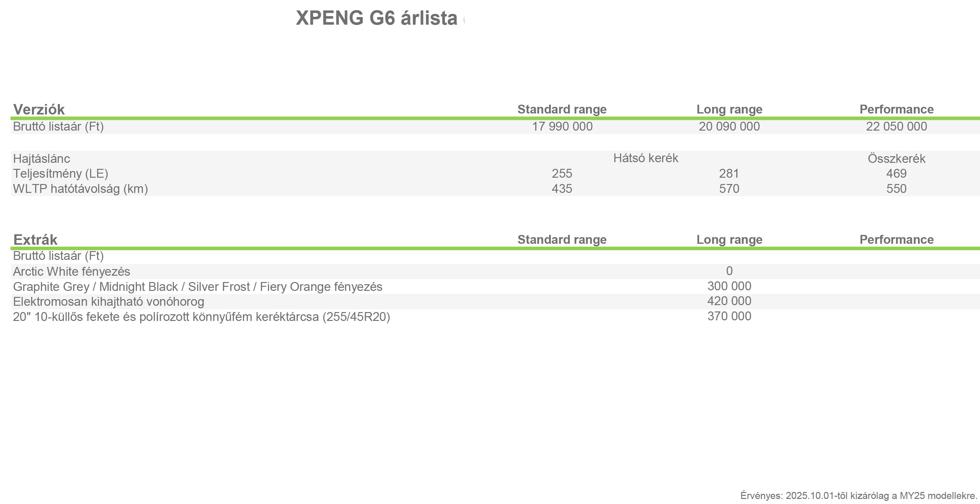Select the Elektromosan kihajtható vonóhorog row
Viewport: 980px width, 504px height.
point(495,302)
